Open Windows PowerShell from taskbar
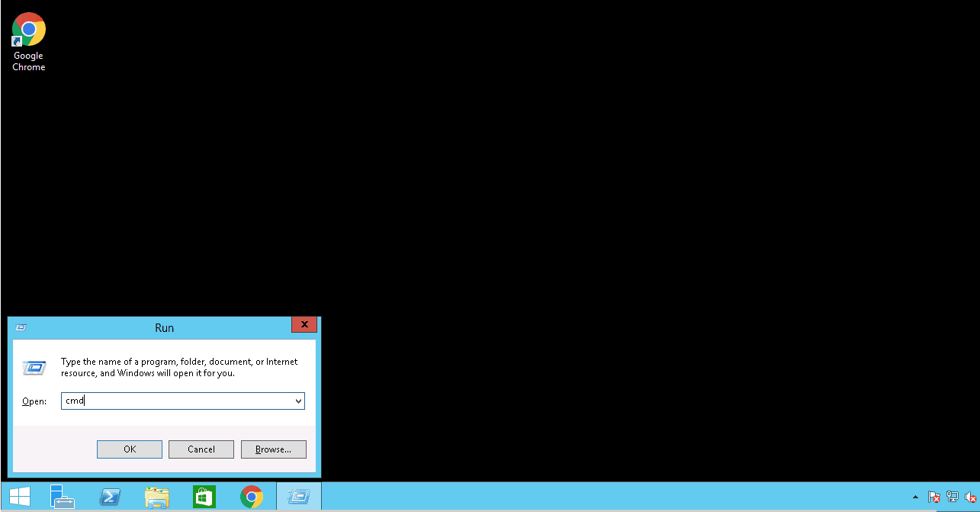The image size is (980, 512). [110, 498]
